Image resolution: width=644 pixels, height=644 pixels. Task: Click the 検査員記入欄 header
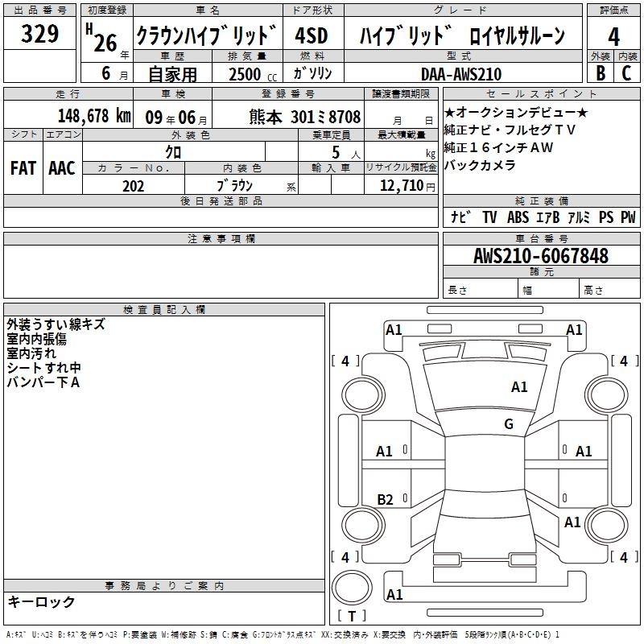pyautogui.click(x=164, y=310)
